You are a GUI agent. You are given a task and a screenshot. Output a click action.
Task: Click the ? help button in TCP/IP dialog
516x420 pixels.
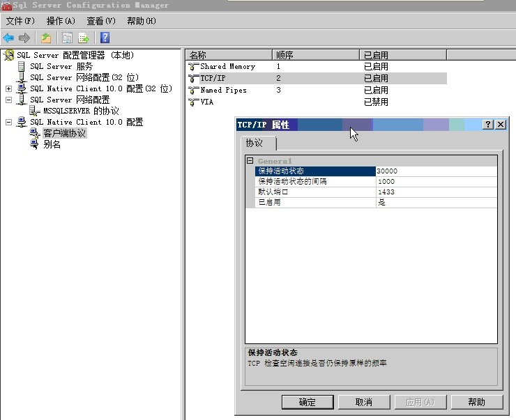coord(488,124)
